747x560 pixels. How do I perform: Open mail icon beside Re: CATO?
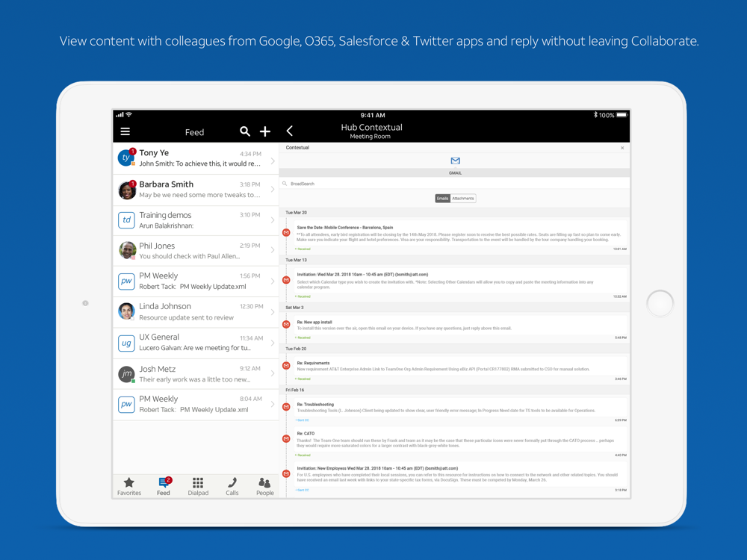coord(286,438)
